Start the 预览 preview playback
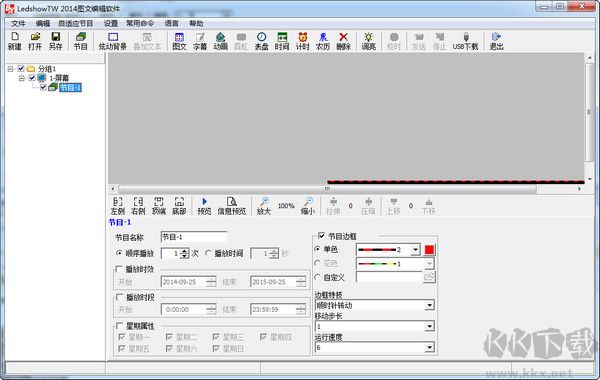 [204, 206]
